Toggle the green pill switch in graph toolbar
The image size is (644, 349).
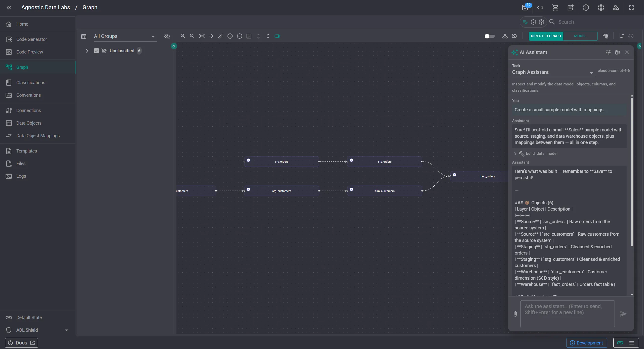pos(277,36)
